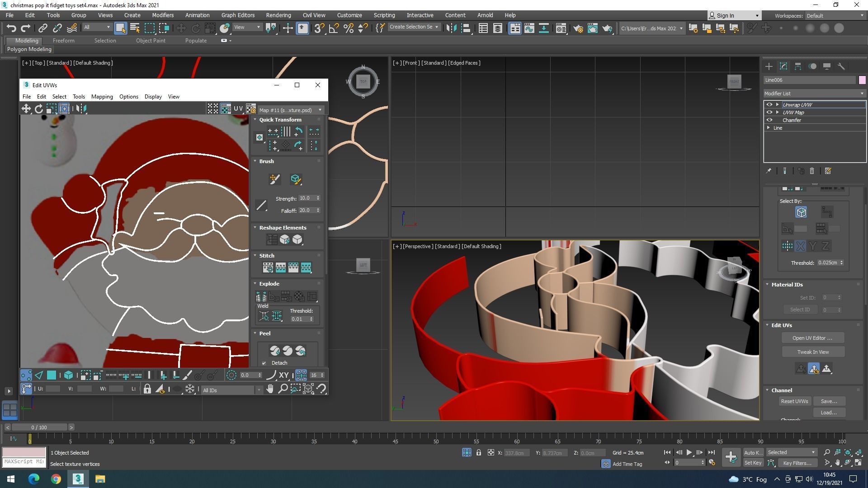Select the Angle Snap toggle icon
This screenshot has width=868, height=488.
point(334,28)
